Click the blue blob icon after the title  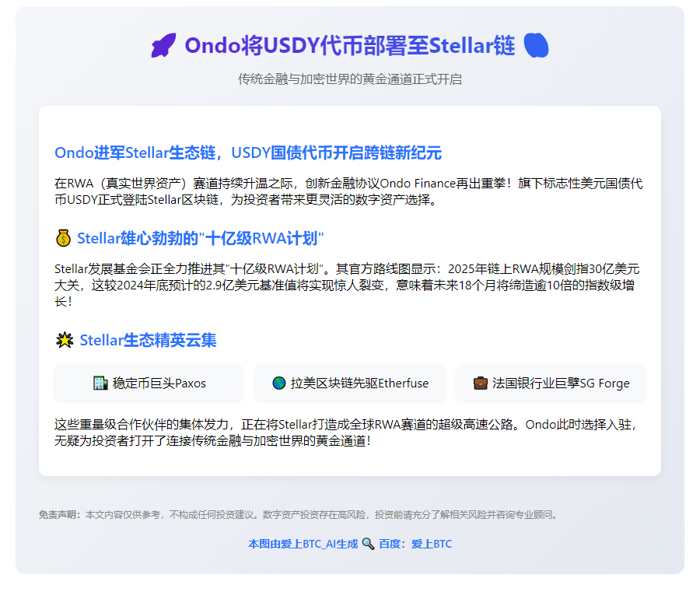pos(536,45)
